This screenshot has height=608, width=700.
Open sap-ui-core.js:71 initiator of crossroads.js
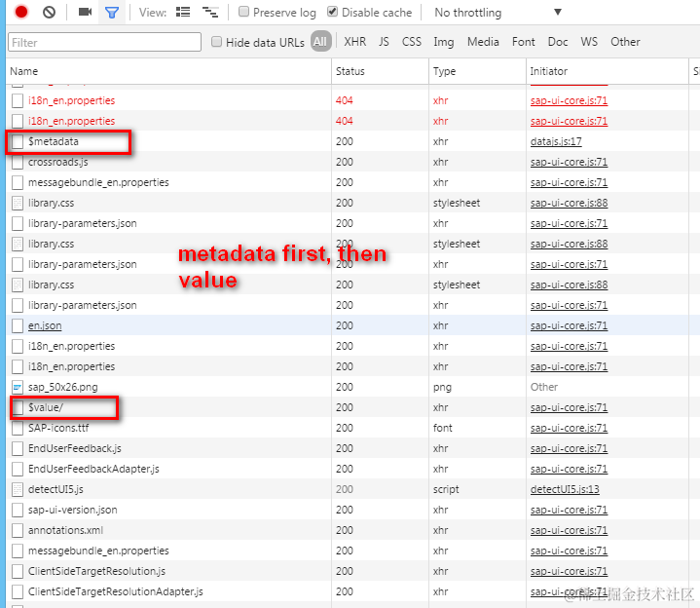[569, 162]
